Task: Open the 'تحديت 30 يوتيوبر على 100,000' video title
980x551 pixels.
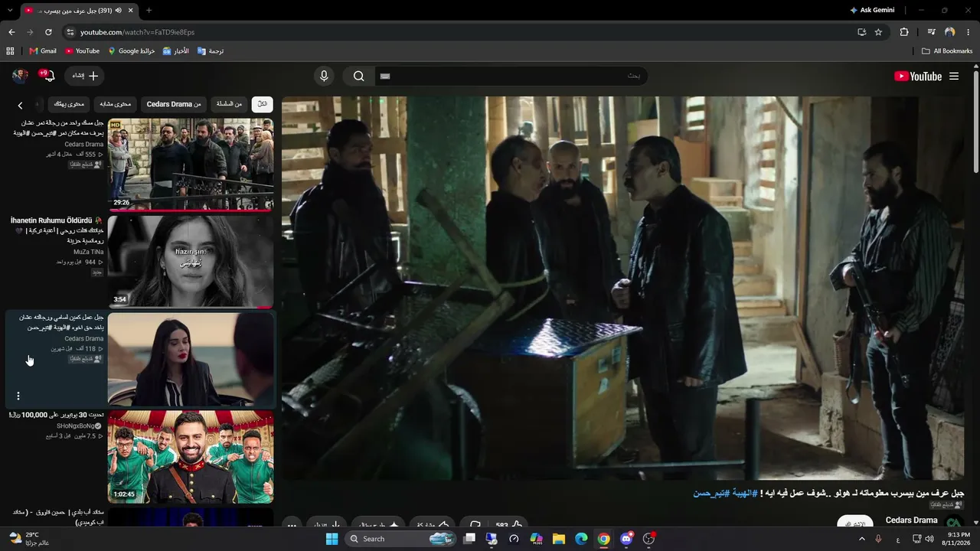Action: pyautogui.click(x=56, y=415)
